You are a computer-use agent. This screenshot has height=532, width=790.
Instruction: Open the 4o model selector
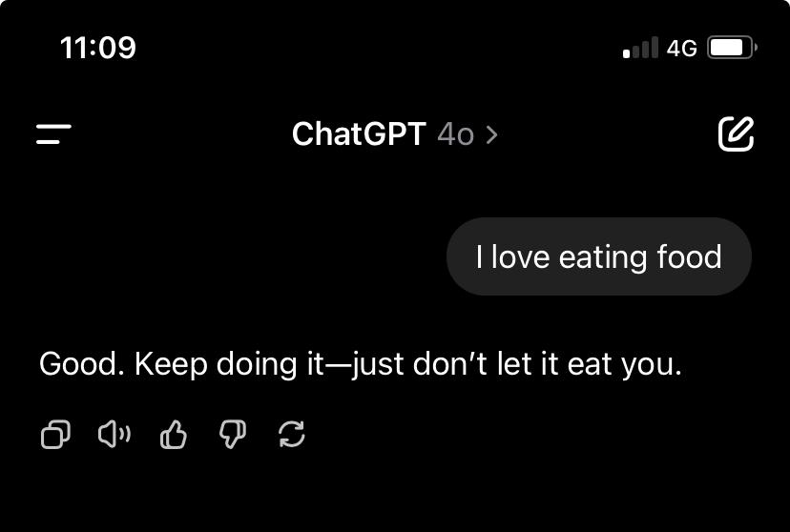[x=455, y=134]
